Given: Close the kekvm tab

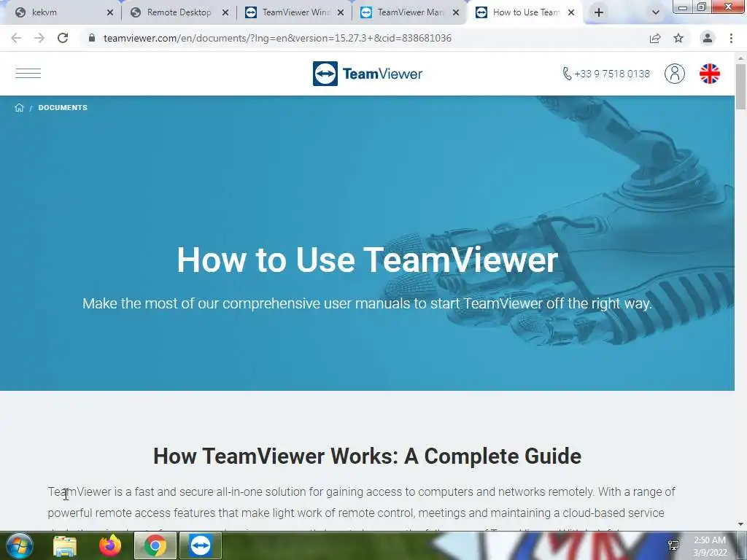Looking at the screenshot, I should coord(110,13).
